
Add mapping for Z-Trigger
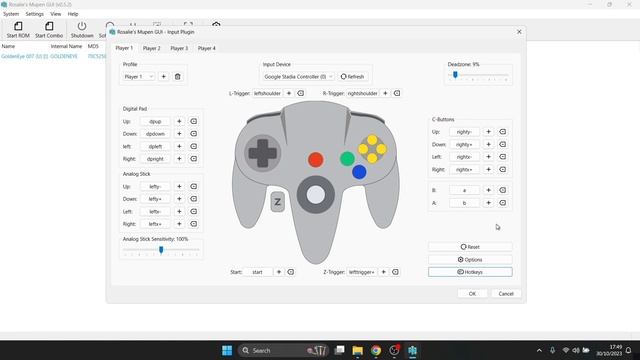click(x=383, y=272)
